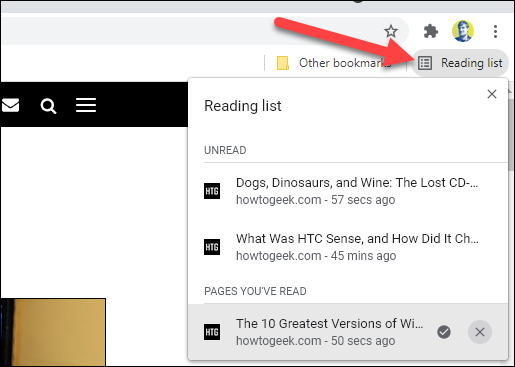Close the Reading list panel
Viewport: 515px width, 367px height.
click(x=492, y=94)
